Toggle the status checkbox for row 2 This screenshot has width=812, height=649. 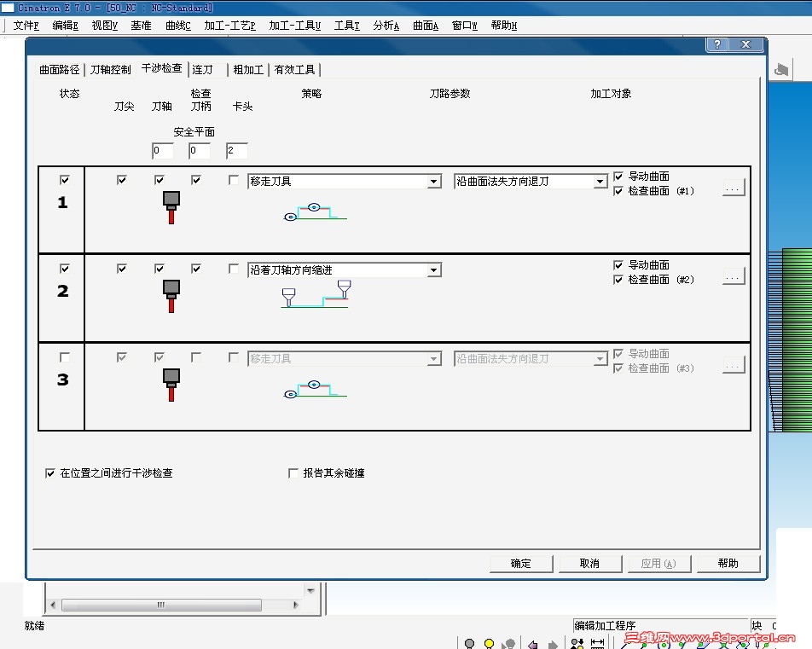65,269
